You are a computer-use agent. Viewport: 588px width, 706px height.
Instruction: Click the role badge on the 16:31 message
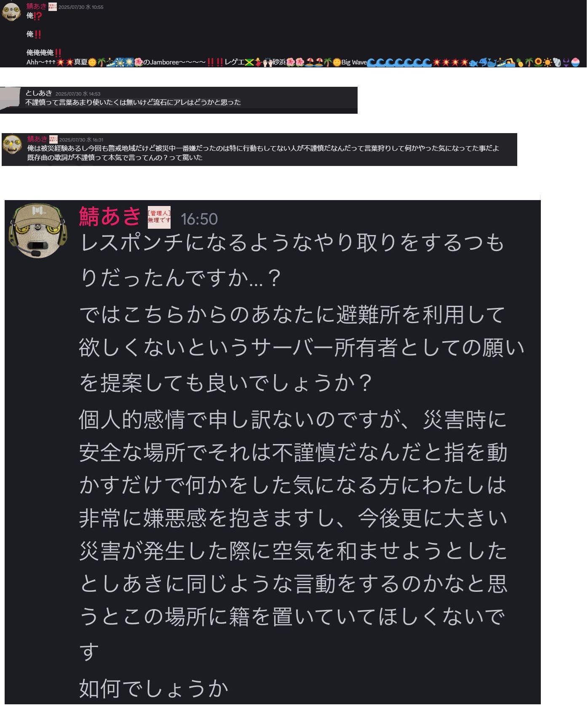(53, 139)
